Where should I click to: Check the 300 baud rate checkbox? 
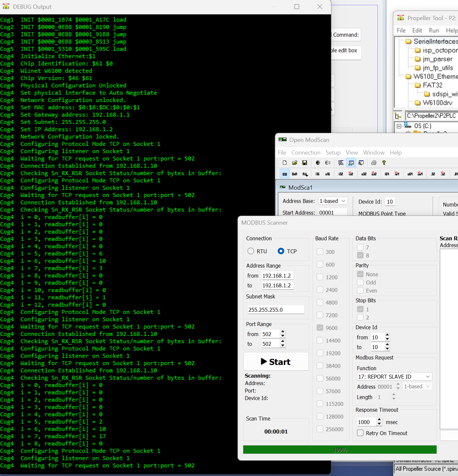320,252
